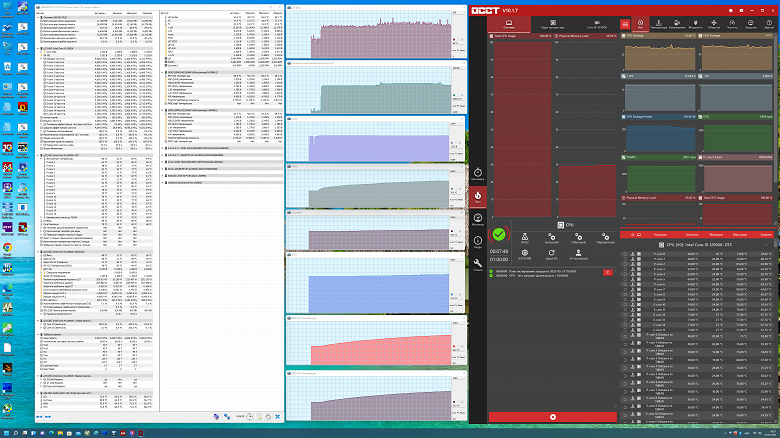
Task: Clear the OCCT test log with red button
Action: 607,272
